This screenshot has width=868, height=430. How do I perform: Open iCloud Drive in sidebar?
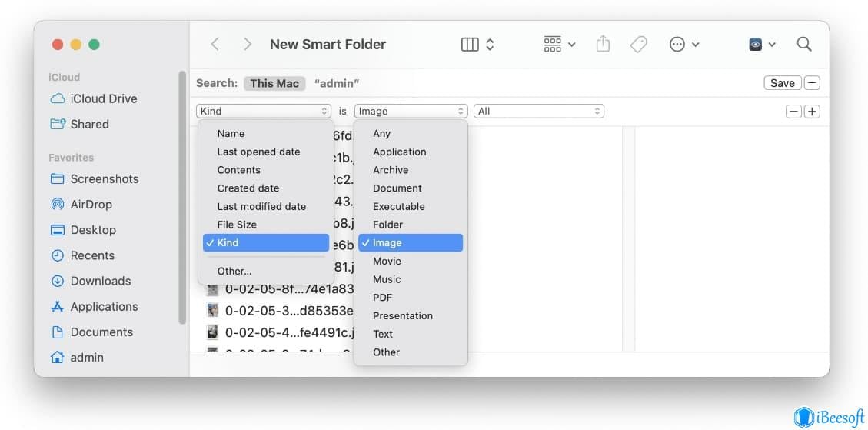94,98
